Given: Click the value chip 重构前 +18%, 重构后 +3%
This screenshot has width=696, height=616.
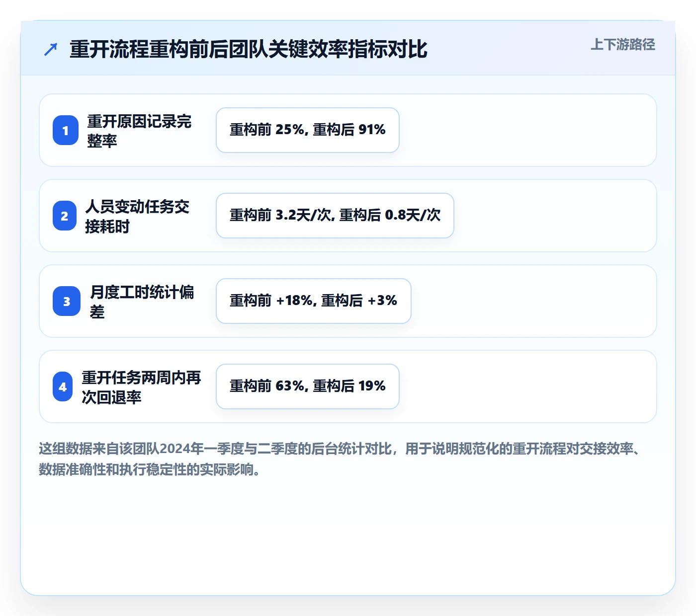Looking at the screenshot, I should tap(314, 301).
